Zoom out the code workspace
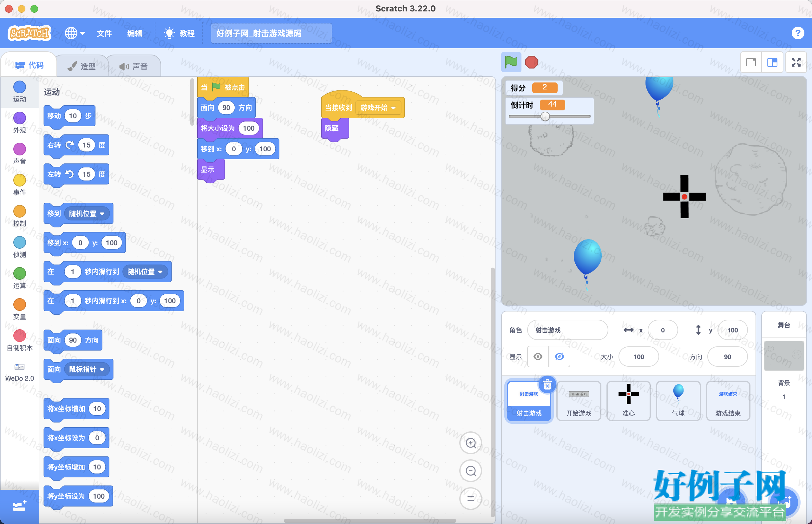This screenshot has height=524, width=812. (470, 471)
